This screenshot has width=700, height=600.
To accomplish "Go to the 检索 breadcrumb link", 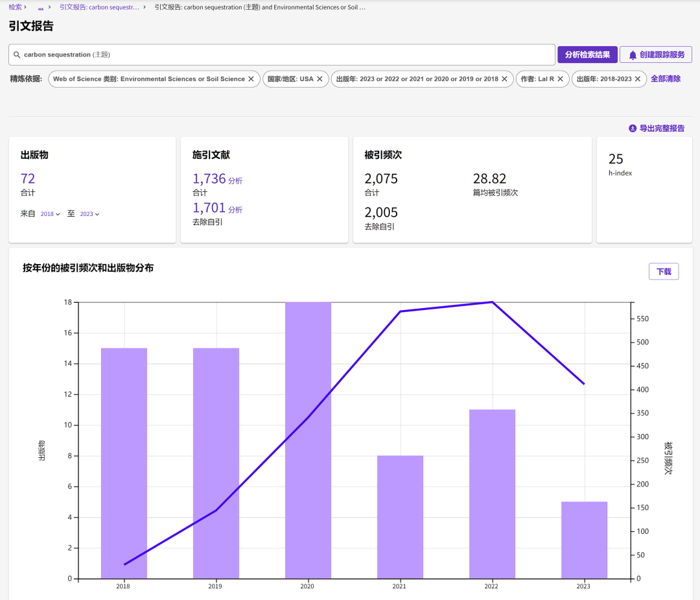I will pyautogui.click(x=15, y=7).
